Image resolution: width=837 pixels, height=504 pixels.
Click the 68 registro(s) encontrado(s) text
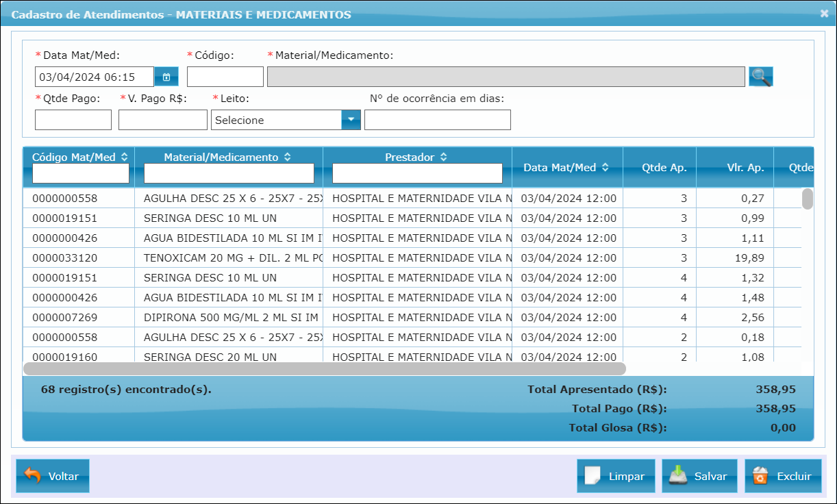click(x=126, y=389)
